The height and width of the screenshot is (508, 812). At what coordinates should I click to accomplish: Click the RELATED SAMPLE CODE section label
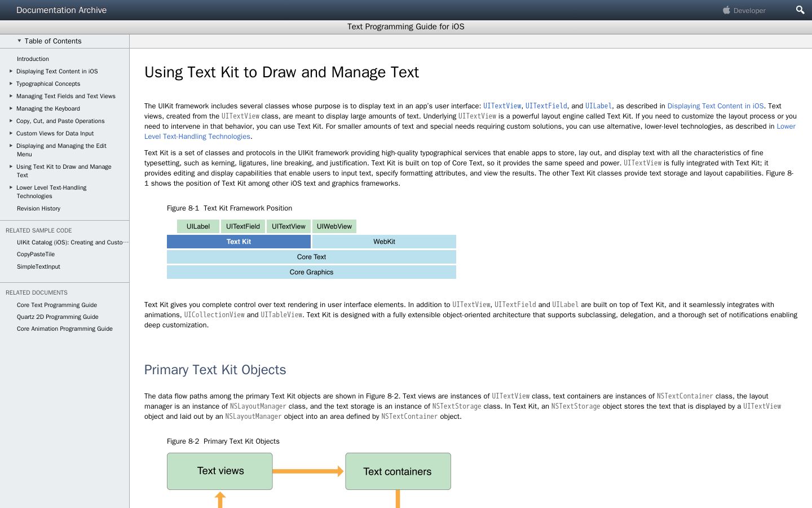(39, 230)
